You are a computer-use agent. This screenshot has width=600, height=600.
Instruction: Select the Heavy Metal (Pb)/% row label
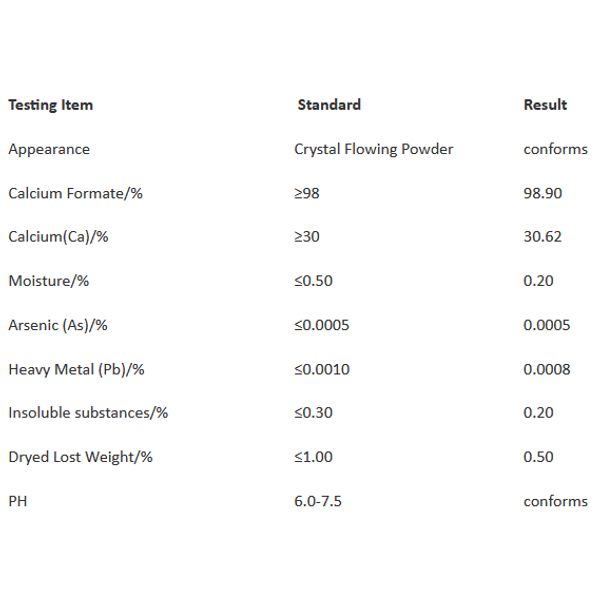[76, 370]
